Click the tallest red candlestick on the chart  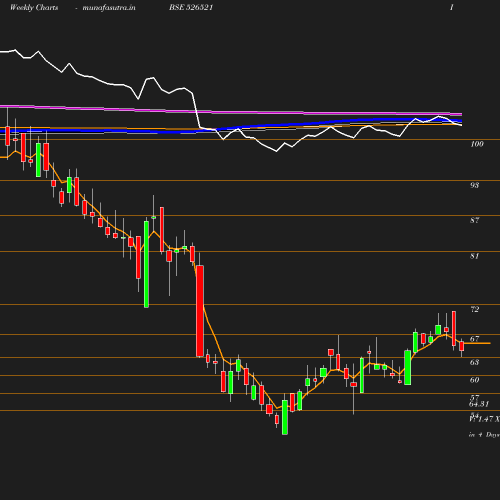pos(200,311)
